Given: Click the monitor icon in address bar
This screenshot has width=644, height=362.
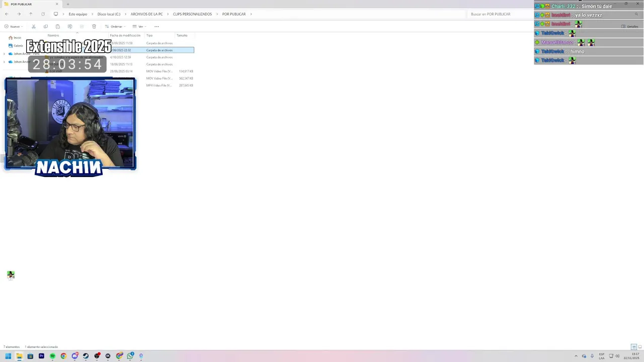Looking at the screenshot, I should point(56,14).
